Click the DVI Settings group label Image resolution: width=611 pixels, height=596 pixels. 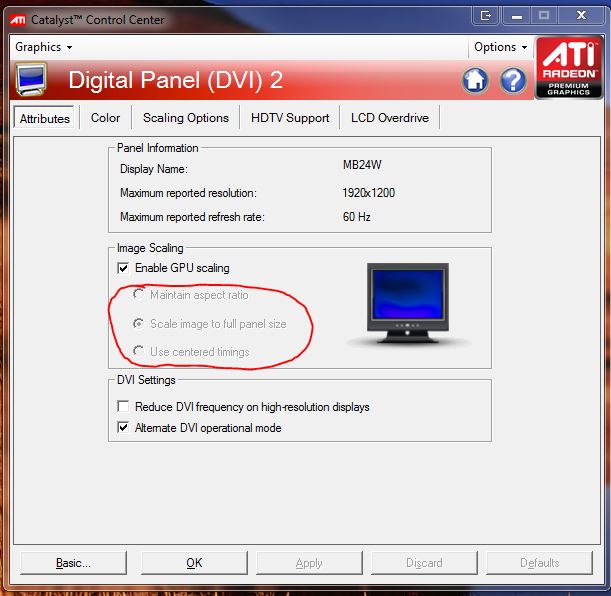tap(146, 380)
